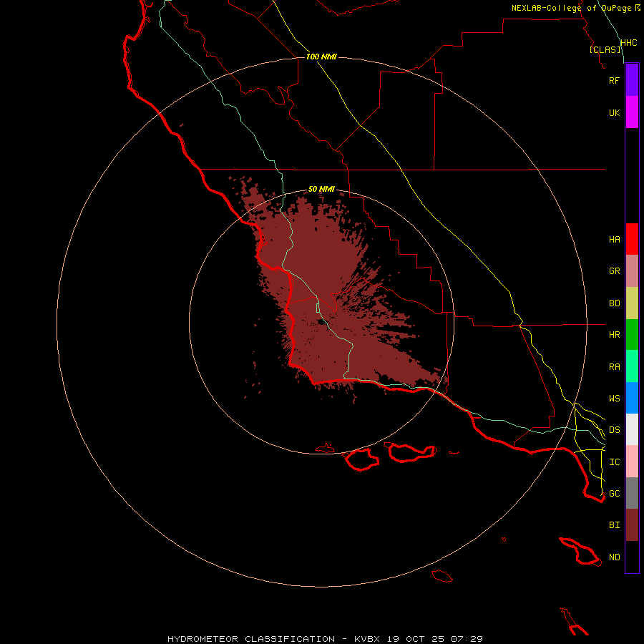Image resolution: width=644 pixels, height=644 pixels.
Task: Click the ND black legend swatch
Action: (632, 557)
